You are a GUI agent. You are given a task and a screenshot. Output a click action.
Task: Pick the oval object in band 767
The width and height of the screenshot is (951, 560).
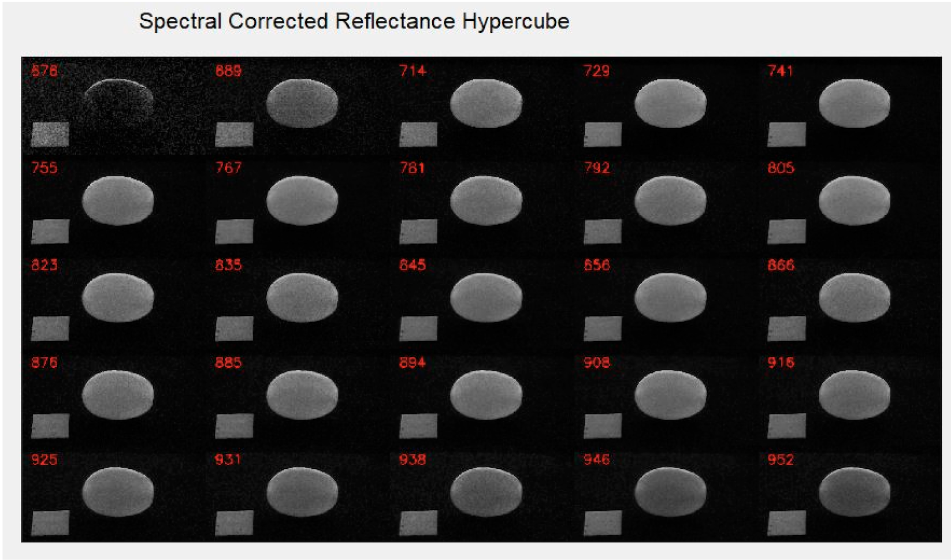point(302,200)
